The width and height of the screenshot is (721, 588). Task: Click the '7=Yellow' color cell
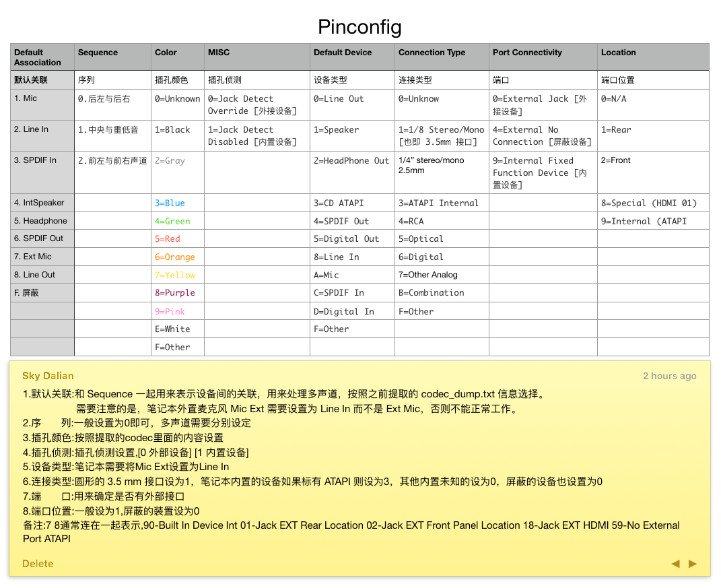[x=178, y=275]
